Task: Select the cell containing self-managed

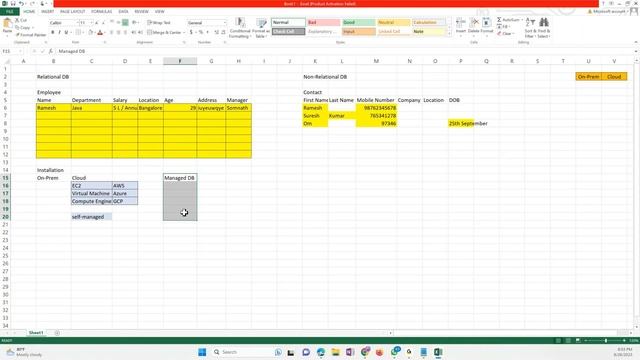Action: click(91, 217)
